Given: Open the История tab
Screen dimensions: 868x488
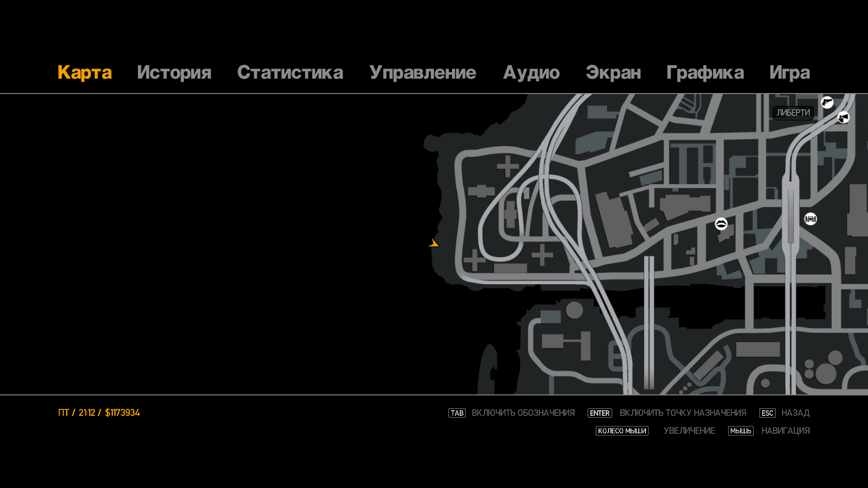Looking at the screenshot, I should [174, 73].
